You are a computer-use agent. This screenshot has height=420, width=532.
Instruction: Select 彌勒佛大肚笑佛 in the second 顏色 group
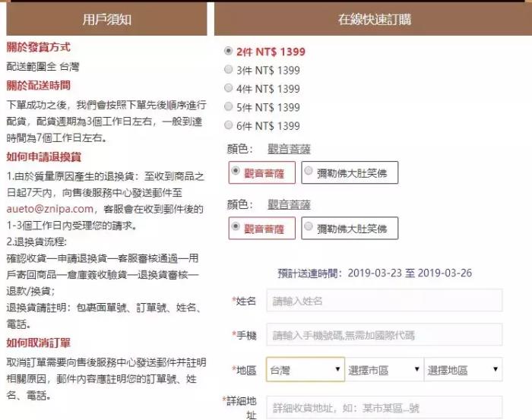349,227
